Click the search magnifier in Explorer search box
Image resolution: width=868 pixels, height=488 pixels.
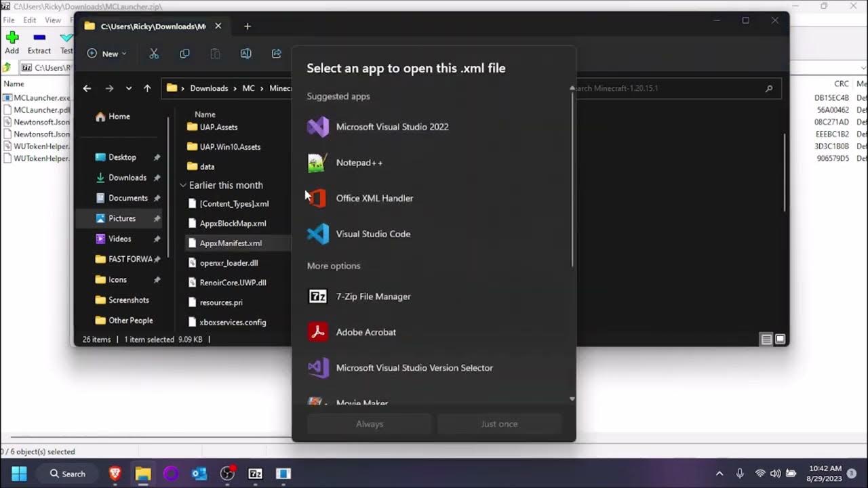[x=768, y=88]
